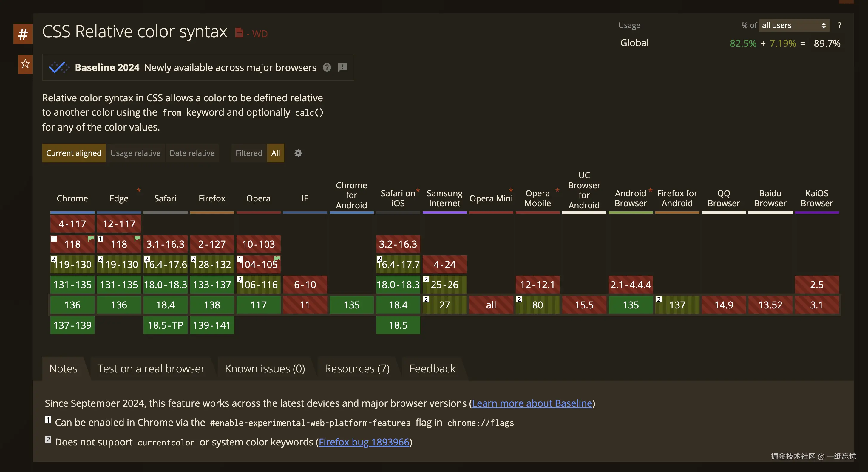The width and height of the screenshot is (868, 472).
Task: Click the Opera Mini 'all' cell
Action: click(x=491, y=305)
